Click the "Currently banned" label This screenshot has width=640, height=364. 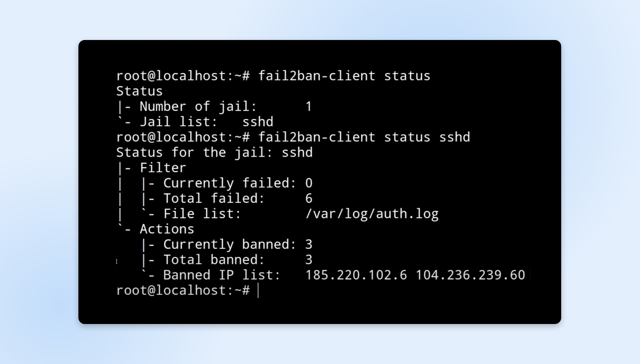[230, 244]
